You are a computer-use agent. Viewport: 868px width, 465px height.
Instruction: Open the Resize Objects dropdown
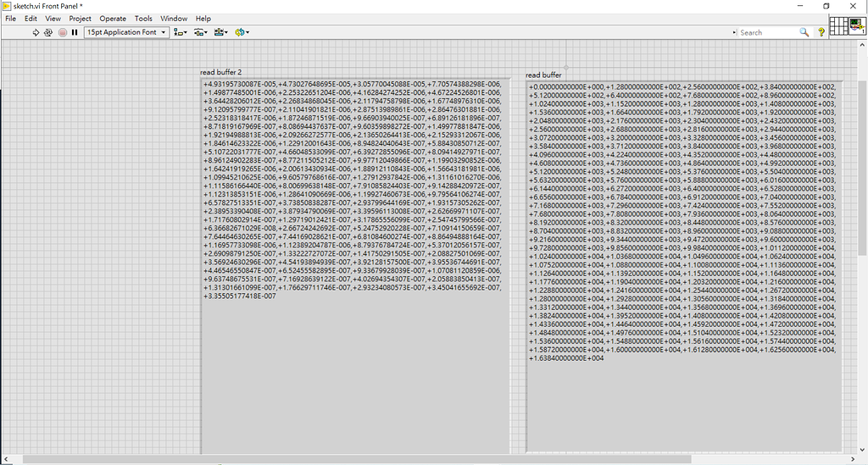[221, 32]
